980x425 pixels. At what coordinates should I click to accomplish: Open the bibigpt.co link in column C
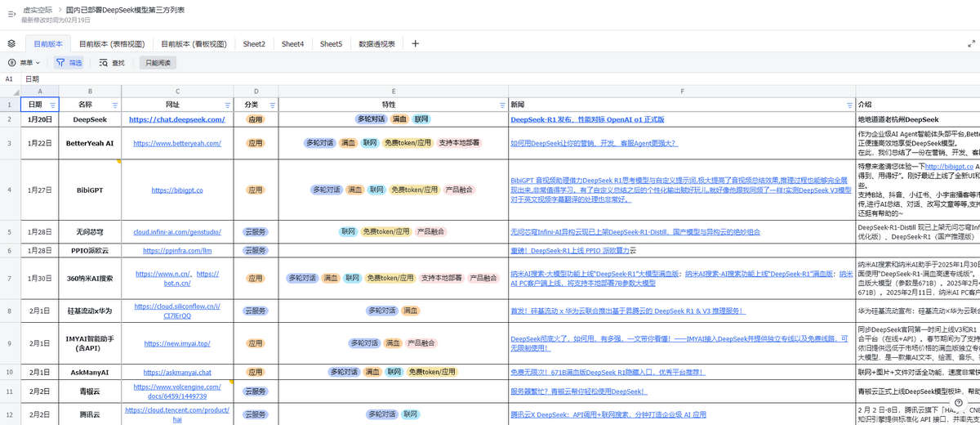(177, 190)
